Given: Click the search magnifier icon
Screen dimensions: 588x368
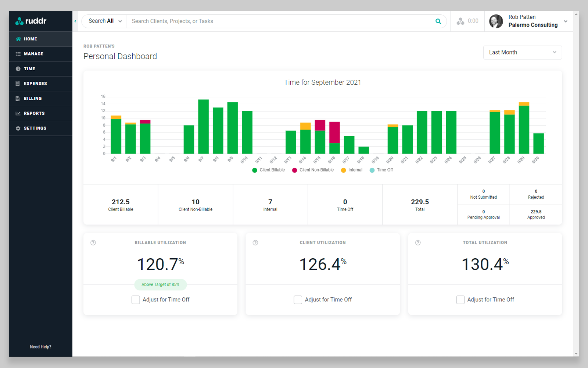Looking at the screenshot, I should 438,21.
